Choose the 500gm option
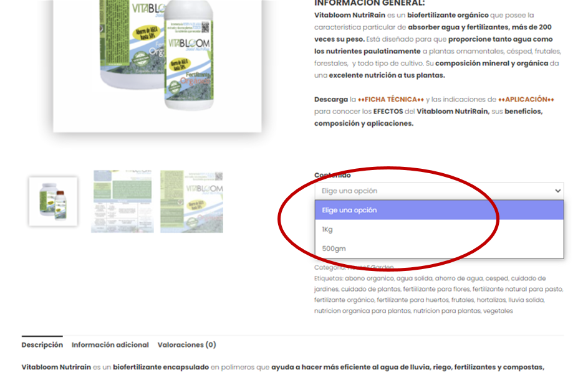This screenshot has width=588, height=375. click(x=439, y=249)
